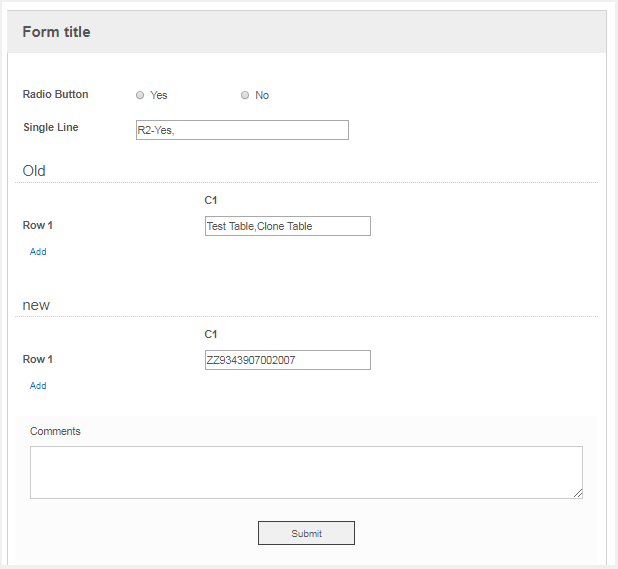The image size is (618, 569).
Task: Focus the new table field containing ZZ9343907002007
Action: point(288,360)
